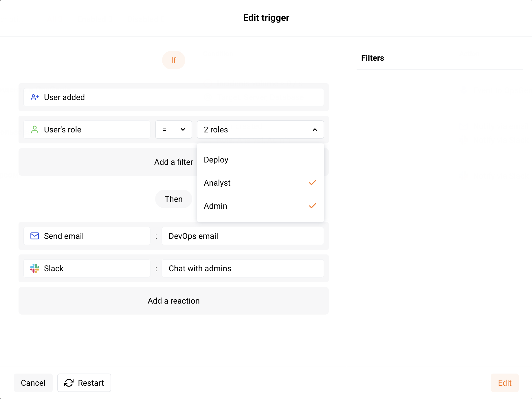Click the Slack logo icon

34,268
